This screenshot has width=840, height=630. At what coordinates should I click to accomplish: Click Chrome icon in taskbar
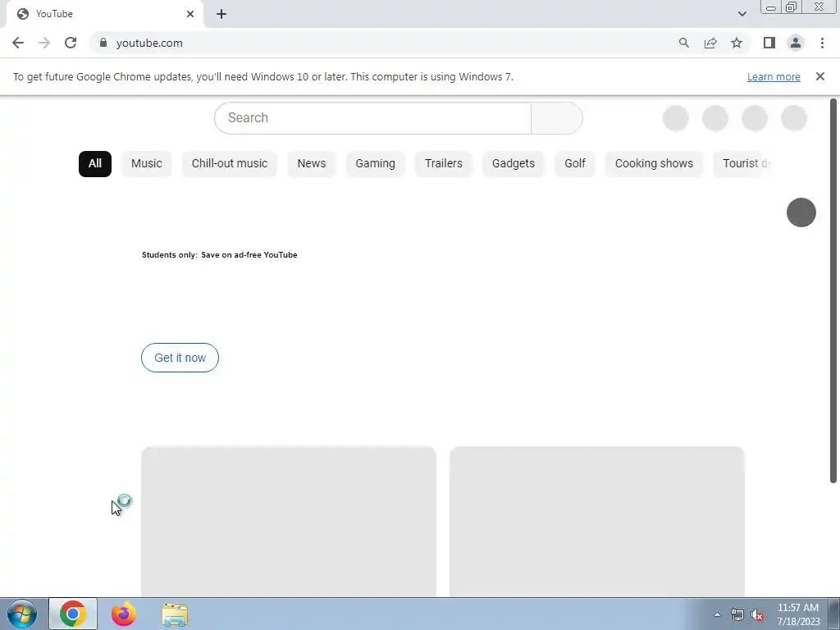[73, 614]
